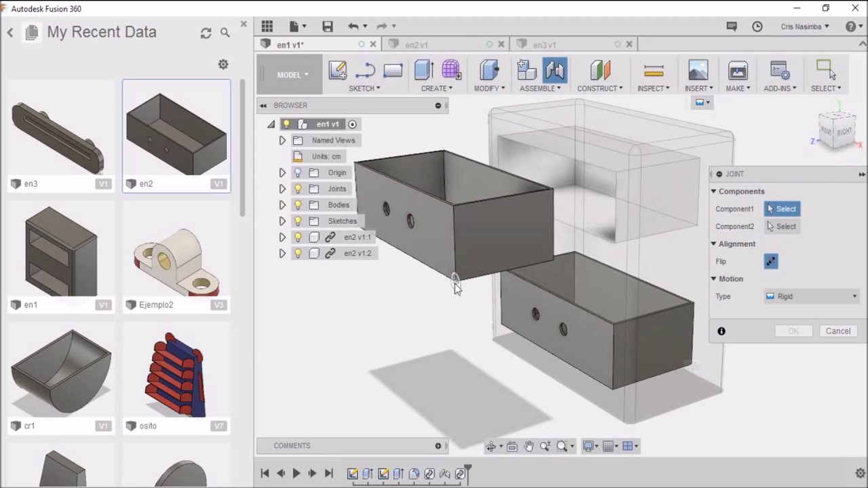
Task: Hide the Bodies folder via lightbulb
Action: [298, 205]
